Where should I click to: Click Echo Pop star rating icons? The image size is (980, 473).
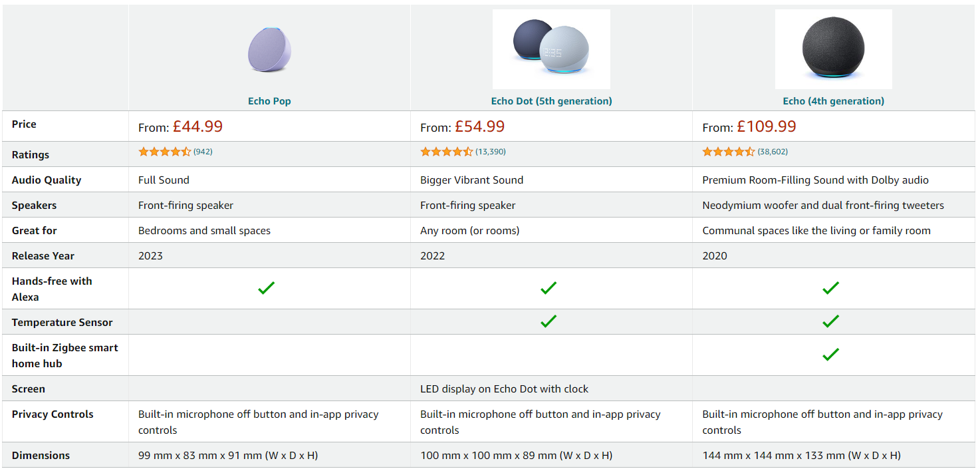pyautogui.click(x=164, y=152)
